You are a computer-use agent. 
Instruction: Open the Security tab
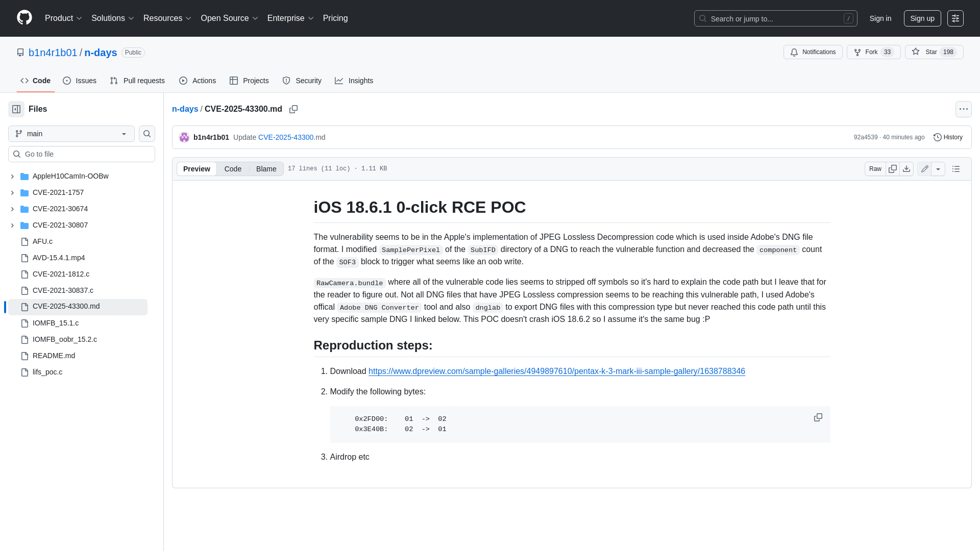[302, 81]
